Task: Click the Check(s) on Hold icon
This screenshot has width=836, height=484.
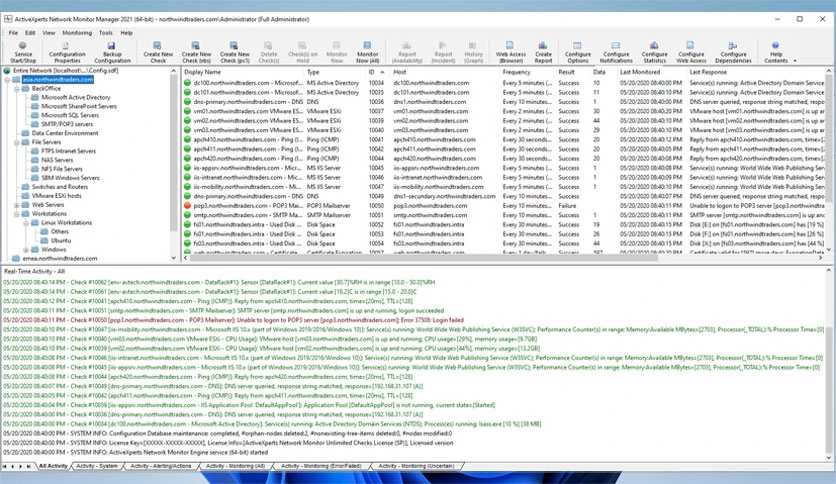Action: [302, 46]
